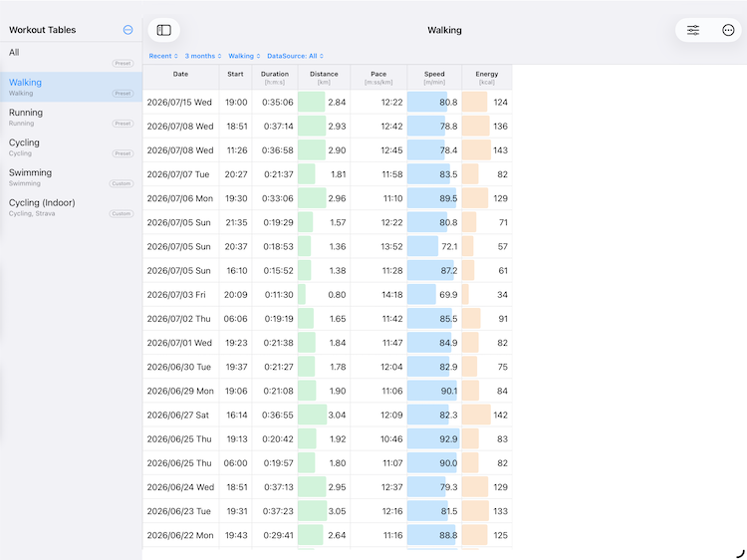Select the Cycling workout table

tap(71, 146)
